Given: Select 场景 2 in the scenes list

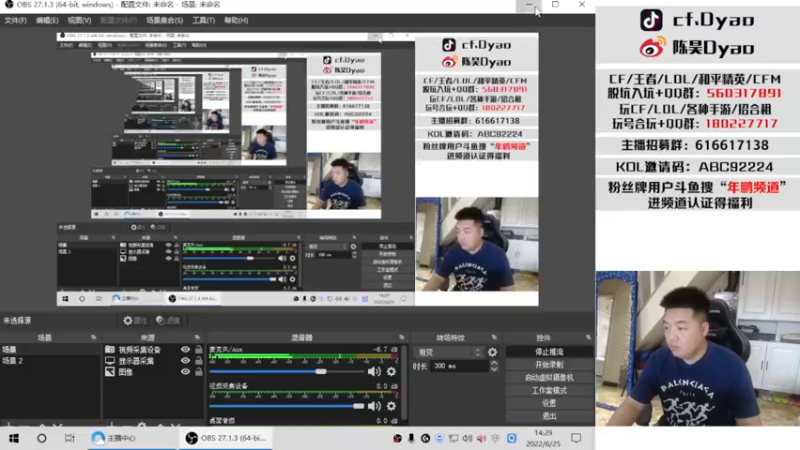Looking at the screenshot, I should pos(51,361).
